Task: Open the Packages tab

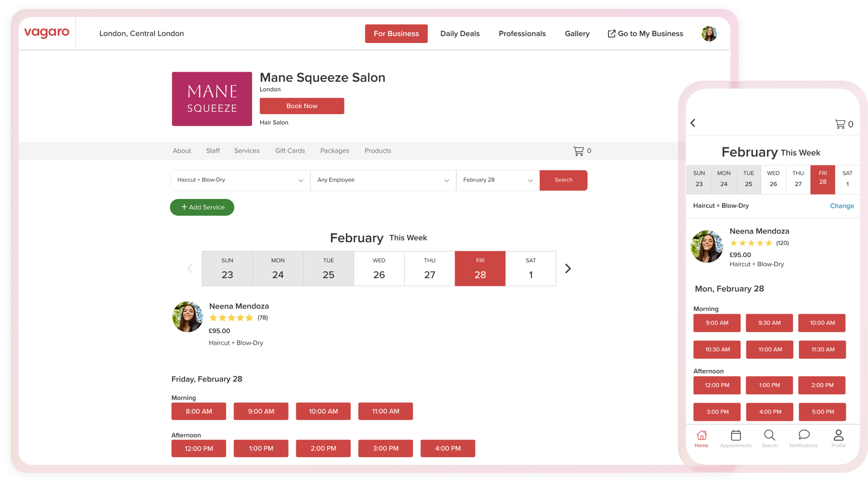Action: [335, 150]
